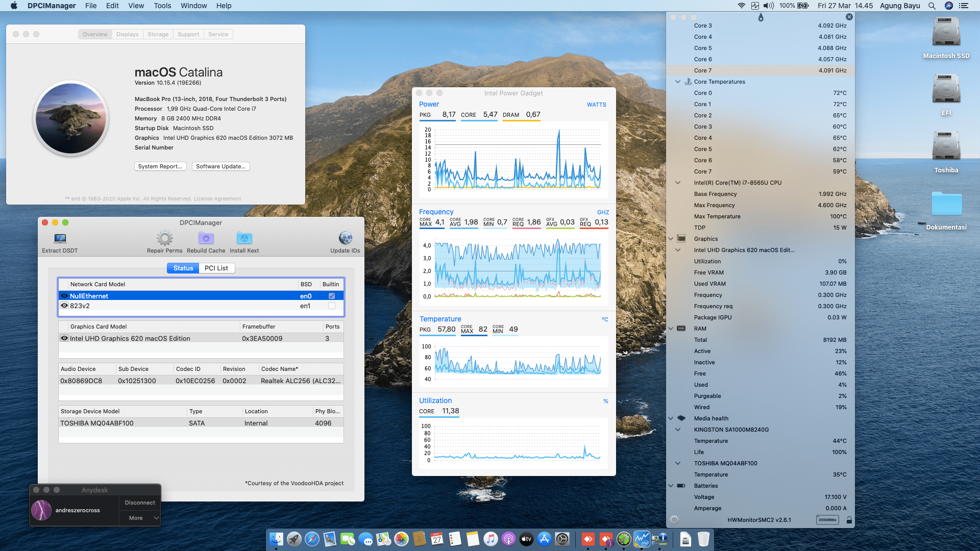Click the Install Kext icon
Image resolution: width=980 pixels, height=551 pixels.
tap(244, 238)
